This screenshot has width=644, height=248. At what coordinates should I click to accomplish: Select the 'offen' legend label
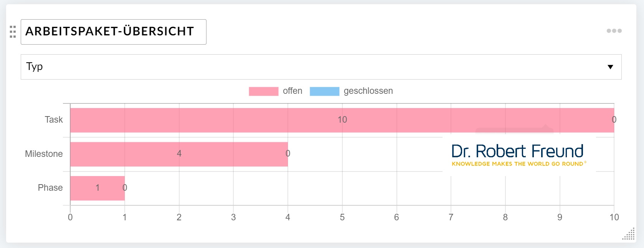tap(293, 91)
